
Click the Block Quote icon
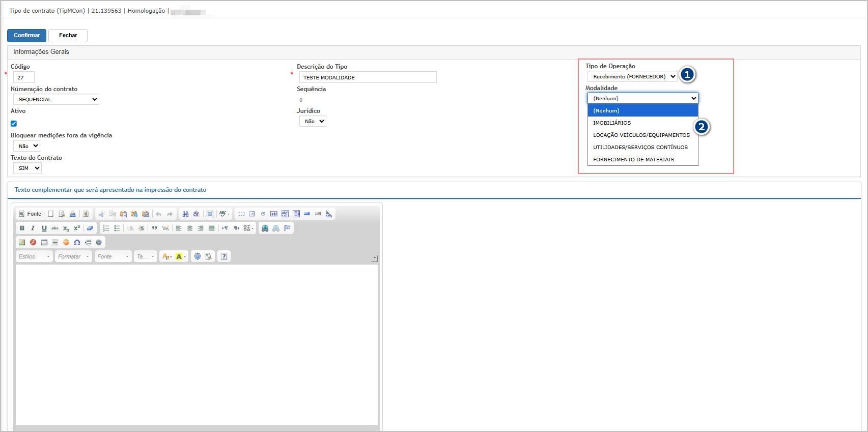154,228
